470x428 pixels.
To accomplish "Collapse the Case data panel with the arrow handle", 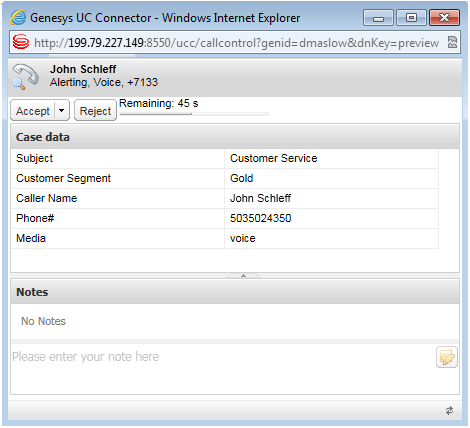I will 243,276.
